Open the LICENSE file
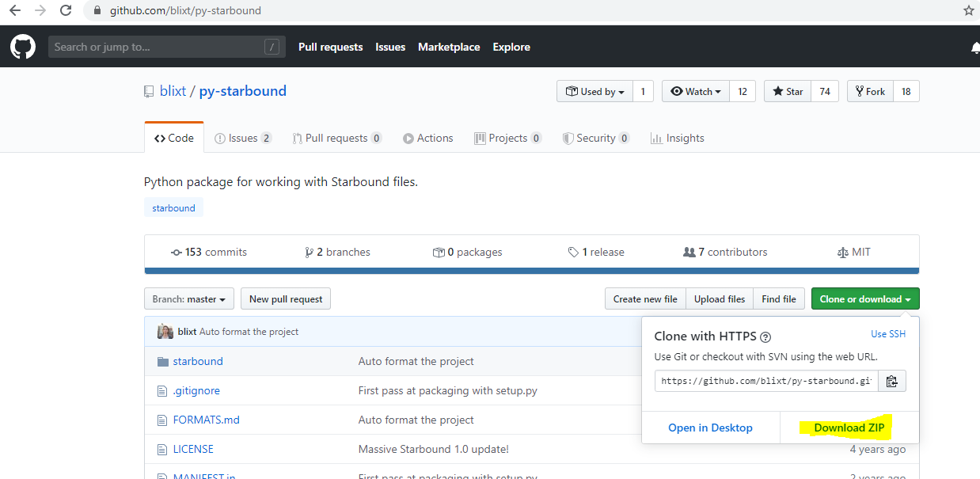Viewport: 980px width, 479px height. pos(193,449)
